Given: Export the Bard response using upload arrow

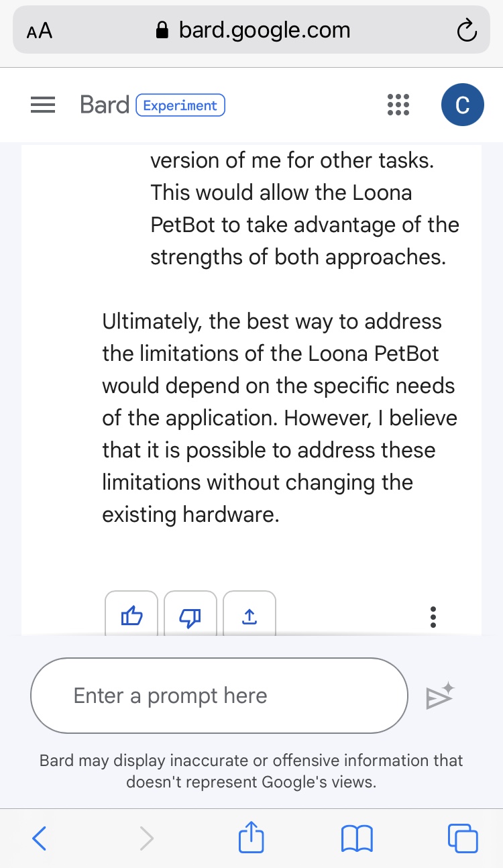Looking at the screenshot, I should click(249, 614).
